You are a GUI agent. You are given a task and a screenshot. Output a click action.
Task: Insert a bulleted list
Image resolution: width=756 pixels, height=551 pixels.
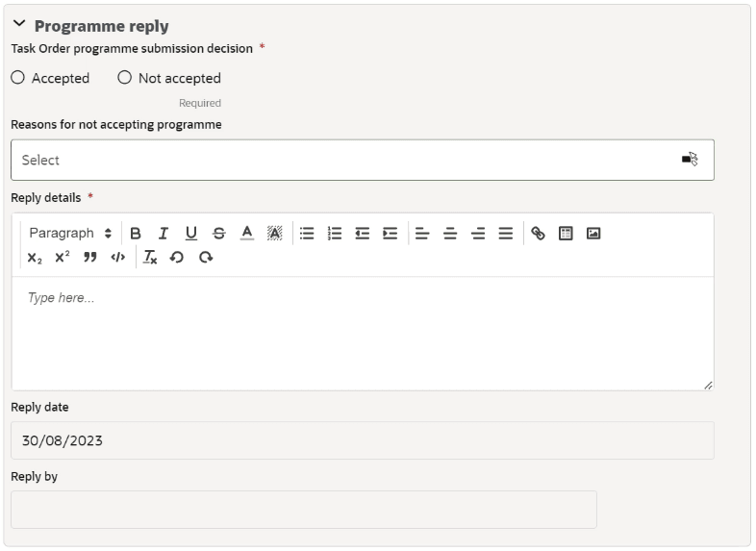point(307,234)
